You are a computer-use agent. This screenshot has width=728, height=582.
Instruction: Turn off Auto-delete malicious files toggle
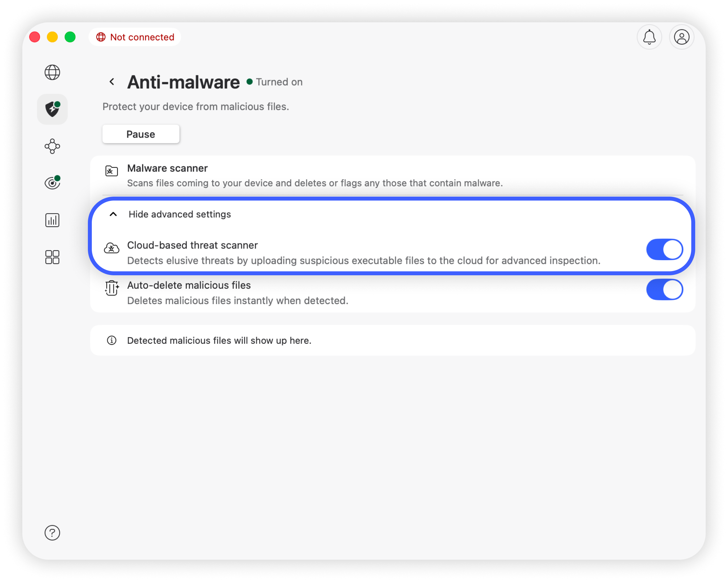[664, 289]
